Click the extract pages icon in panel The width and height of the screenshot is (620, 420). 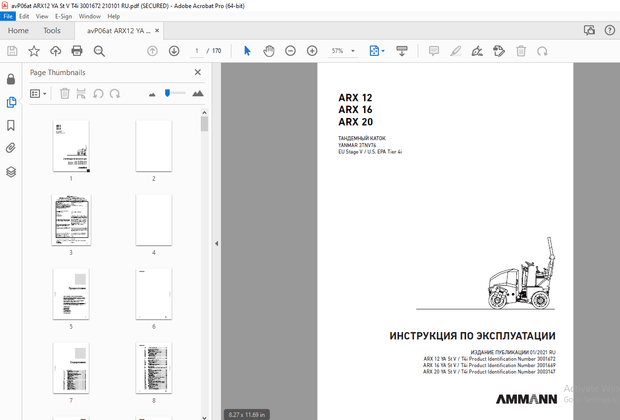pos(81,94)
